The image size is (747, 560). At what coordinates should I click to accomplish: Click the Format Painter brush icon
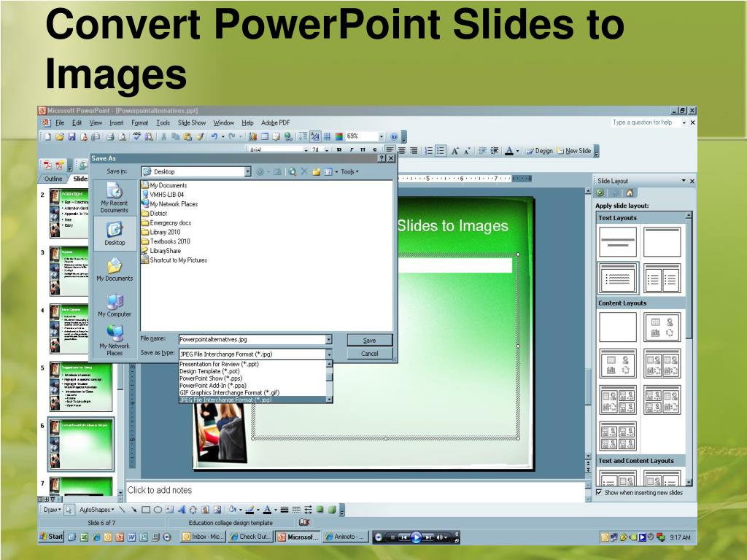[201, 136]
